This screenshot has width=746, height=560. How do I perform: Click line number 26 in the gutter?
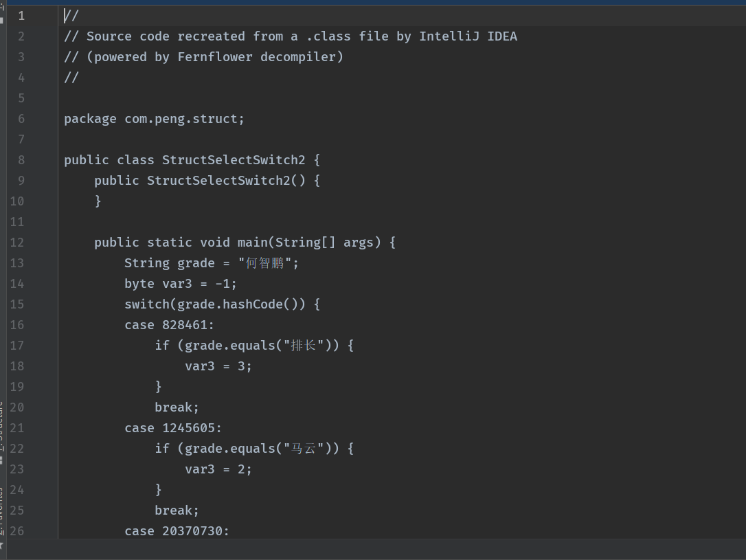click(16, 530)
